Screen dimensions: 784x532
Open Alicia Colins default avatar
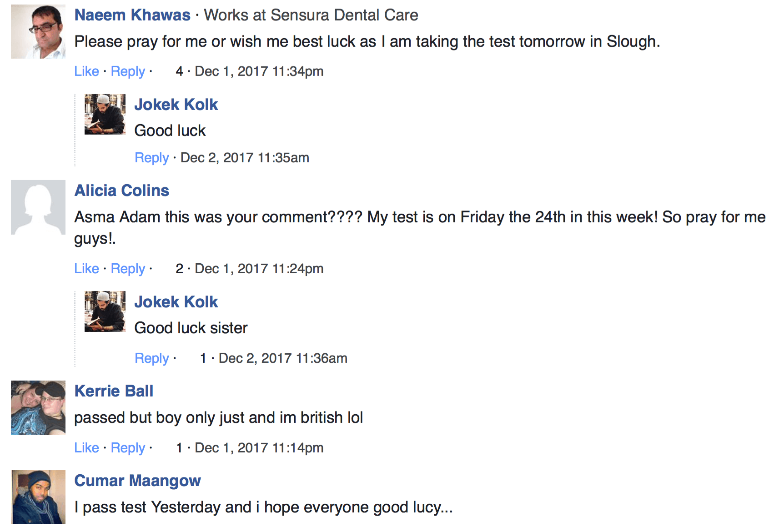coord(38,207)
